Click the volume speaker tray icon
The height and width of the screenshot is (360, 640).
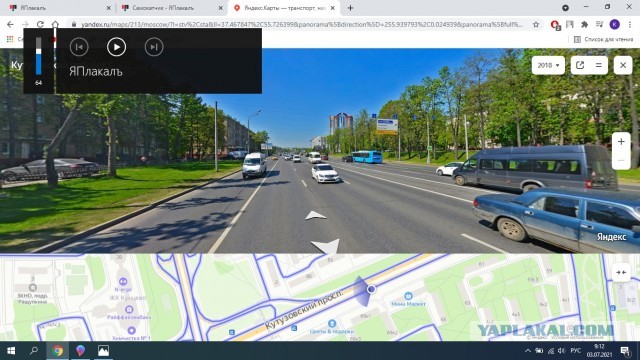562,351
